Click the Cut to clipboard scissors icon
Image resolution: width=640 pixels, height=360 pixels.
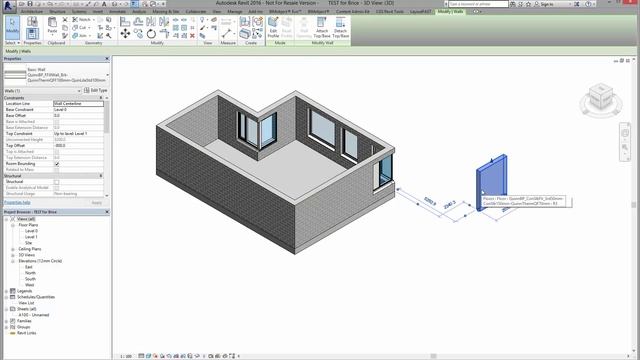(65, 20)
